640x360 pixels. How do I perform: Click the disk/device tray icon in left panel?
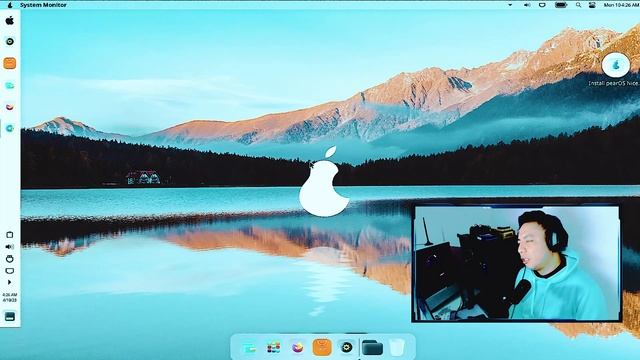[10, 259]
